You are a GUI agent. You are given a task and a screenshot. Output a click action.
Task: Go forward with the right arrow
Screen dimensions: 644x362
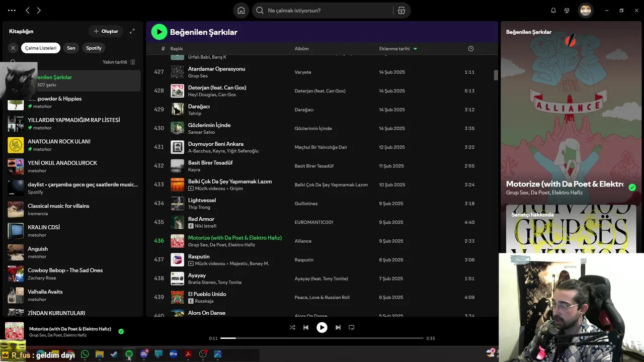coord(39,10)
